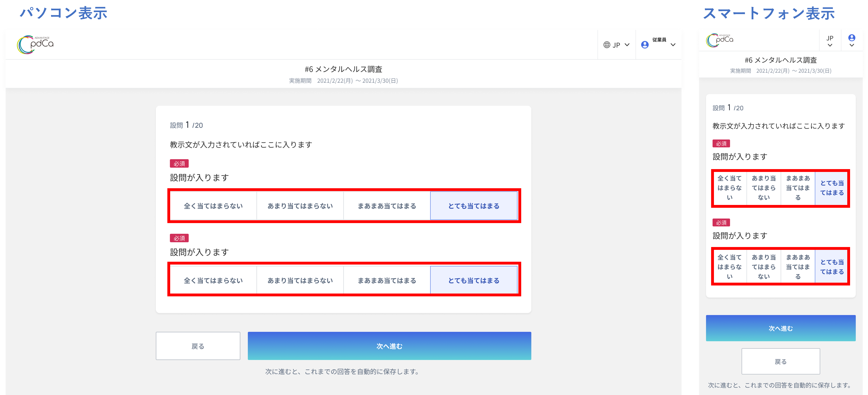Viewport: 868px width, 395px height.
Task: Choose とても当てはまる for second question, smartphone view
Action: coord(832,267)
